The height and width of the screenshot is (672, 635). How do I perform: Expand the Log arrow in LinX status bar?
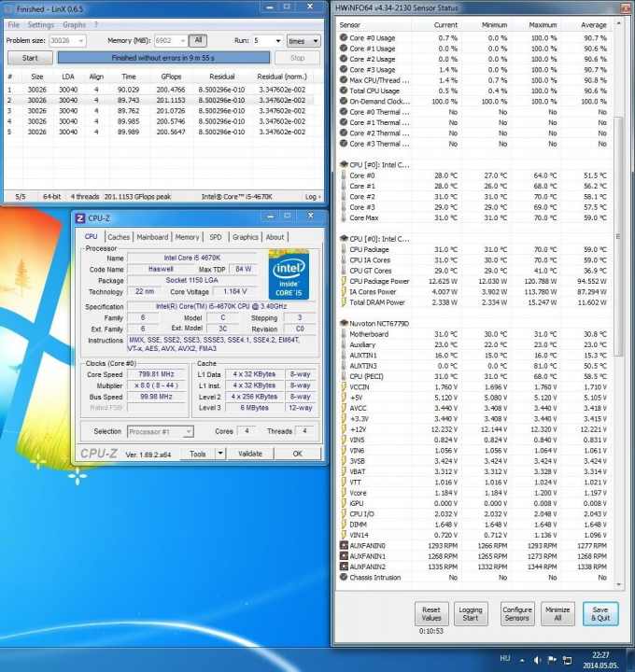pyautogui.click(x=313, y=197)
